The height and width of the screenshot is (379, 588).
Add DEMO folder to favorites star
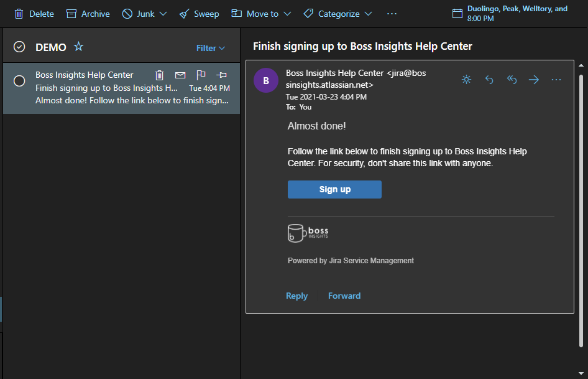(x=78, y=47)
